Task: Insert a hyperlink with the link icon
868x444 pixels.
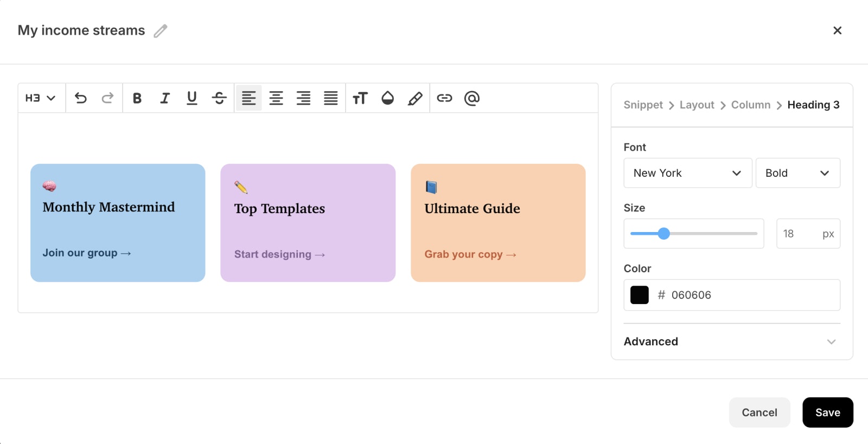Action: coord(444,98)
